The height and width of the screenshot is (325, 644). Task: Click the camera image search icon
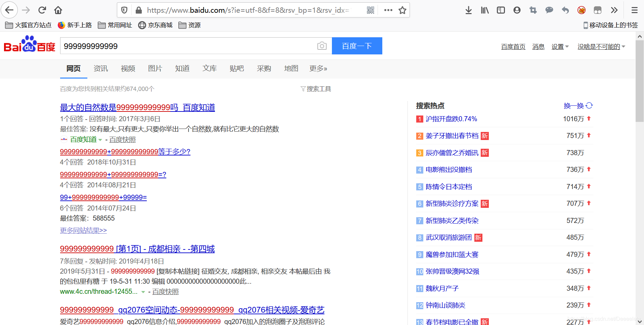[x=322, y=46]
